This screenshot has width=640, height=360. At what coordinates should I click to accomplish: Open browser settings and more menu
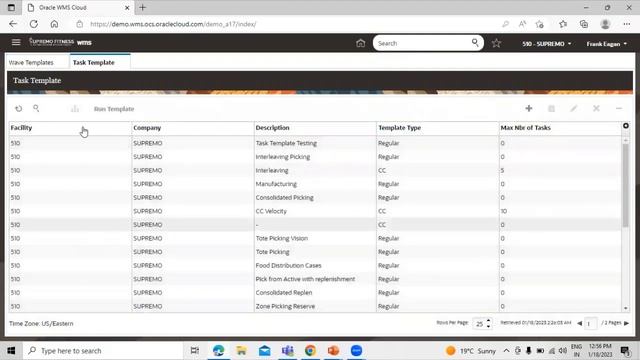click(627, 24)
